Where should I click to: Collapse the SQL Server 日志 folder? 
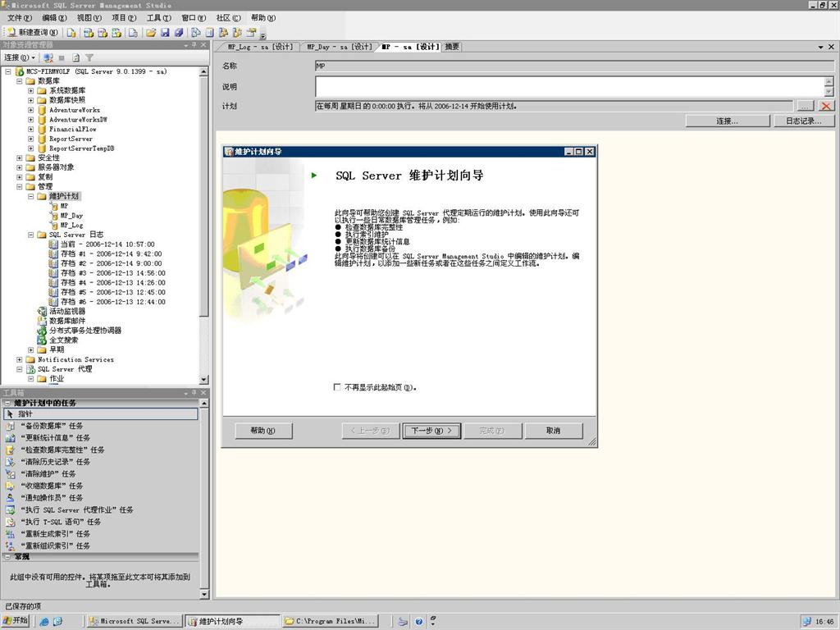30,235
